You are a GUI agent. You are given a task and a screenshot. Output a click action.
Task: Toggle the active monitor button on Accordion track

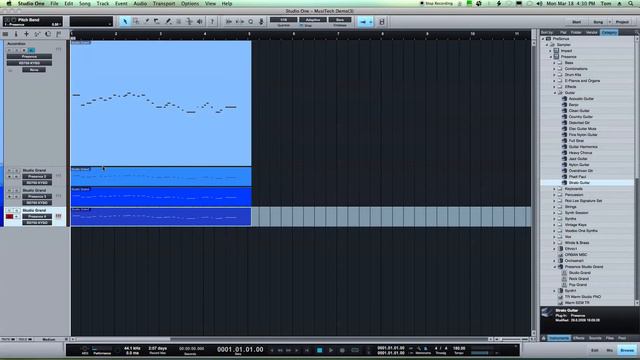click(x=31, y=50)
